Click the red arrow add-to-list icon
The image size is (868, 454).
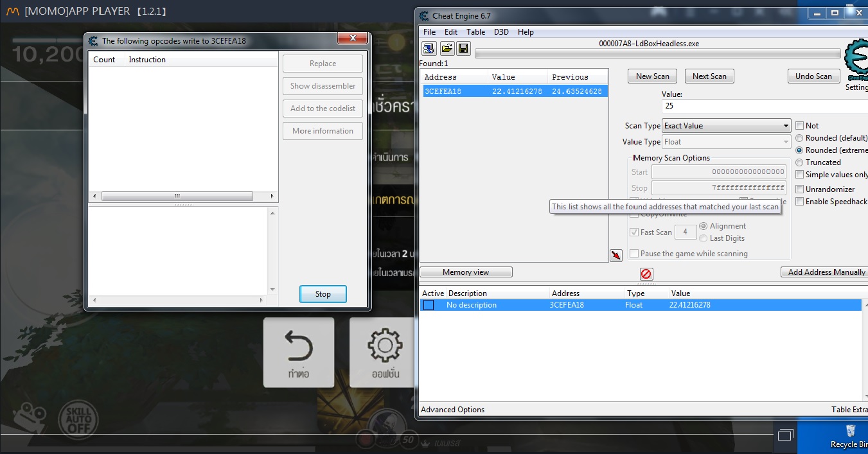click(616, 256)
